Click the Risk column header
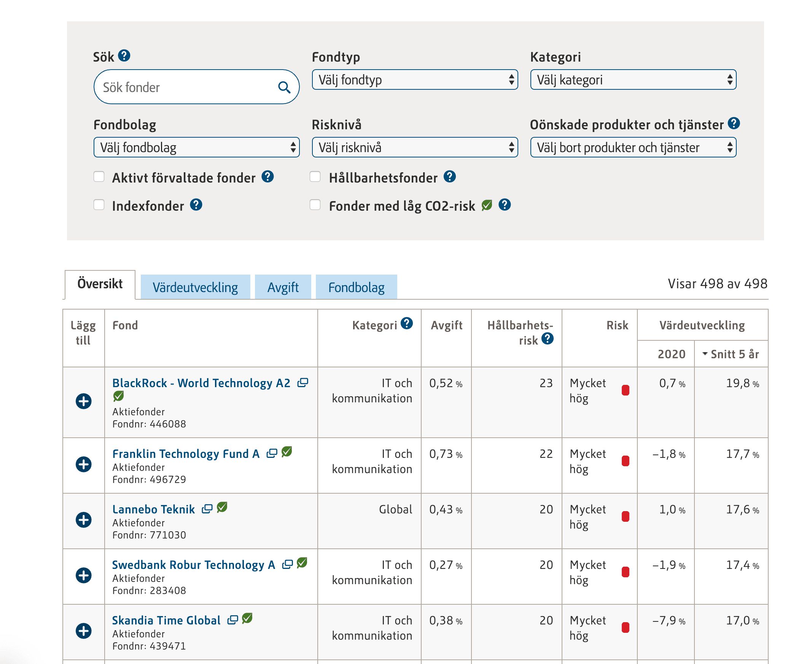Screen dimensions: 812x664 617,325
